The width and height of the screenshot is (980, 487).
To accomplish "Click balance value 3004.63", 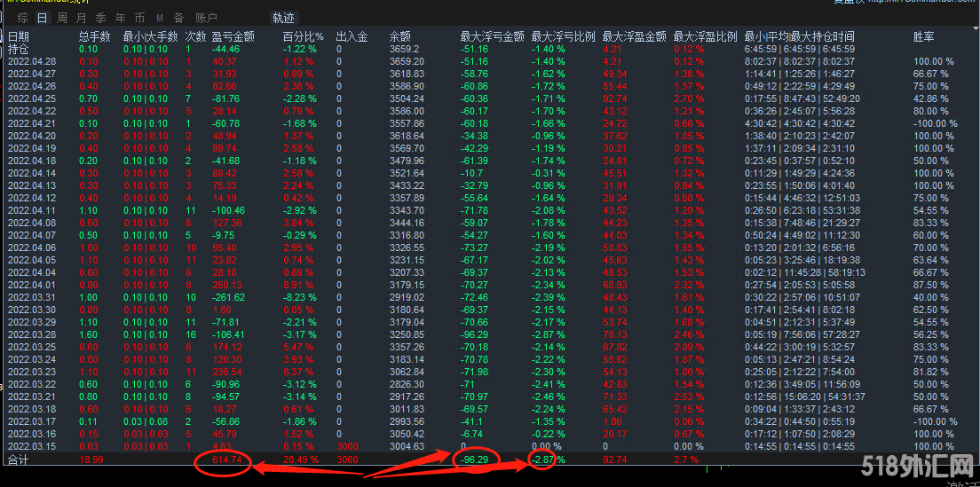I will pos(407,446).
